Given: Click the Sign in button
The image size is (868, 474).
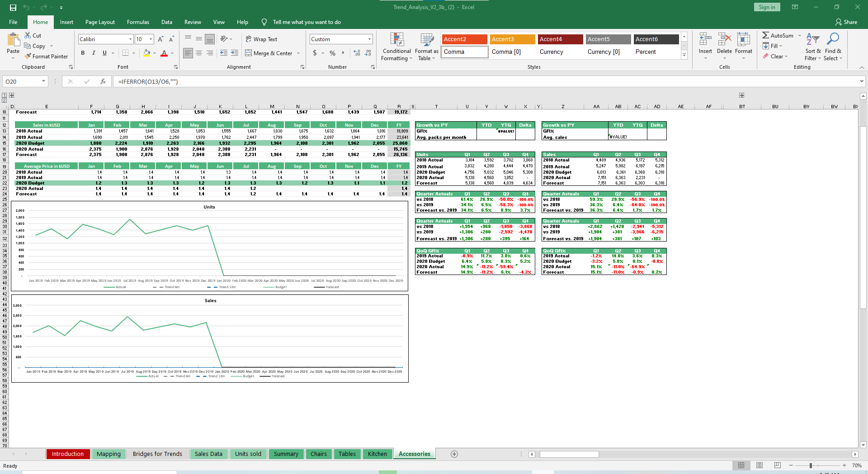Looking at the screenshot, I should coord(767,7).
